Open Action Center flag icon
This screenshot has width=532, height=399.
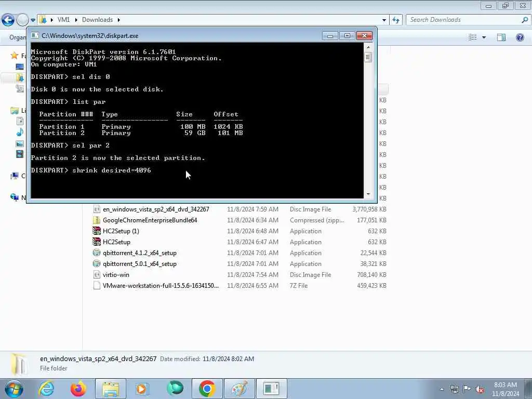[x=467, y=389]
